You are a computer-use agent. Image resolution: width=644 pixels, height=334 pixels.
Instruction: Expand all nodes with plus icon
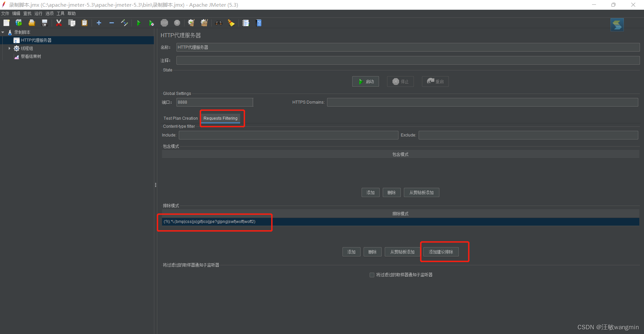pos(99,23)
